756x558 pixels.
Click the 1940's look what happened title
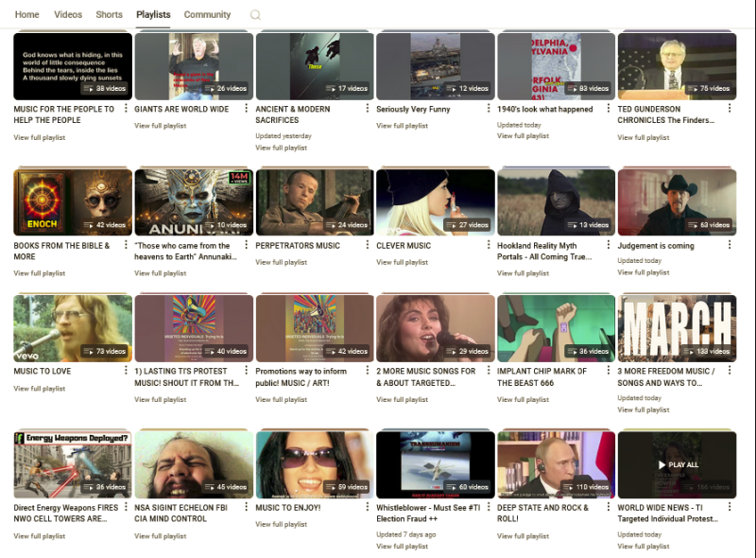(545, 109)
